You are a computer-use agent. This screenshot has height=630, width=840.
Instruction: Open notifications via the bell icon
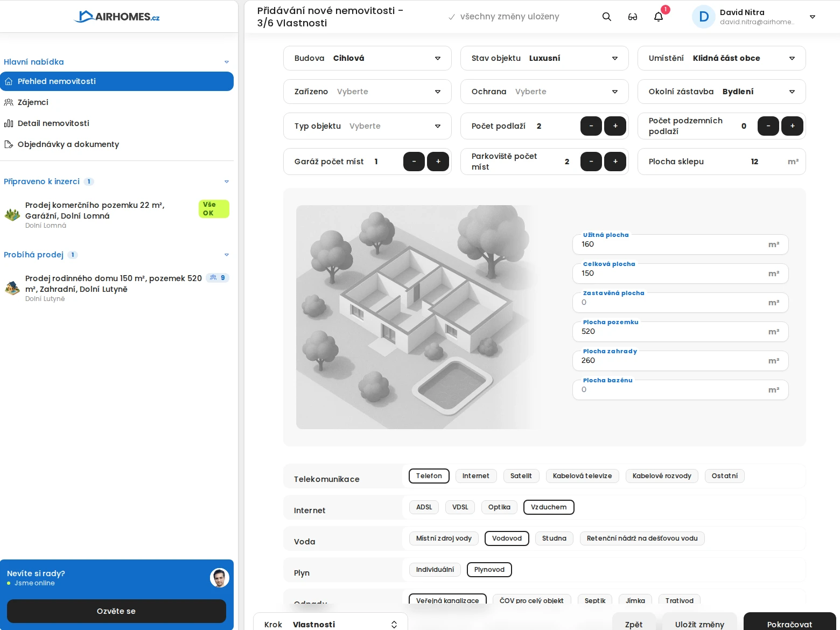point(658,17)
